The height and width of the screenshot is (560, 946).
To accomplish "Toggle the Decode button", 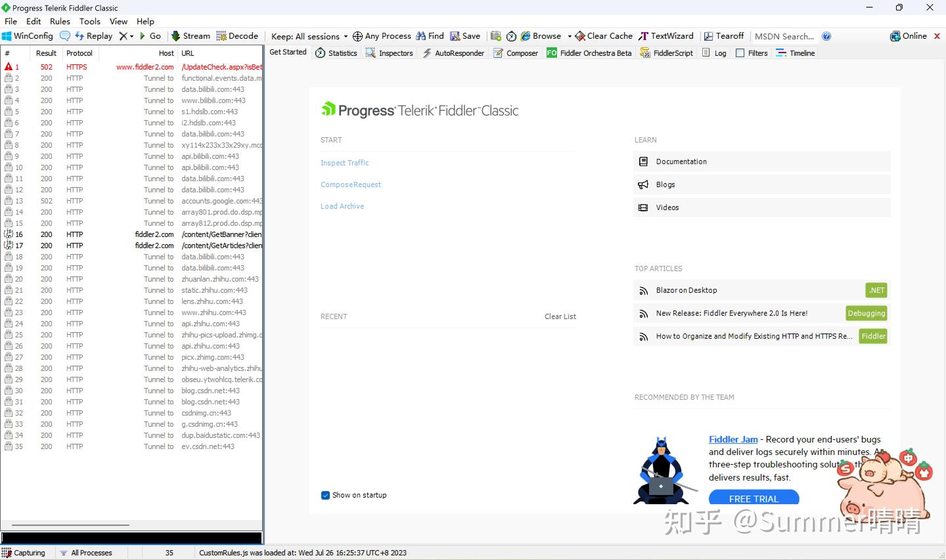I will pyautogui.click(x=237, y=36).
